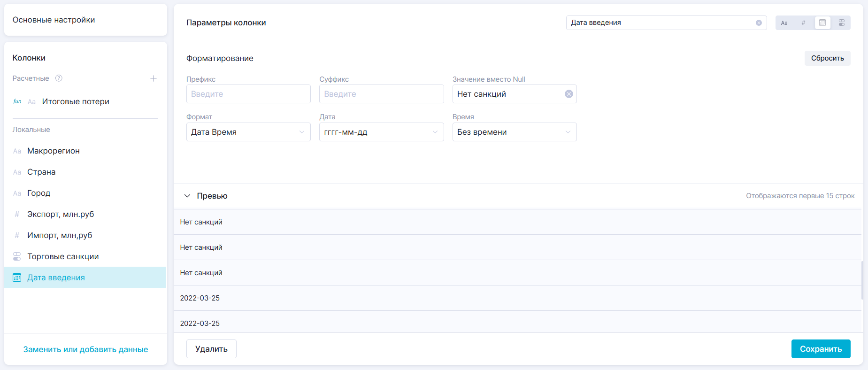868x370 pixels.
Task: Switch column type to boolean toggle
Action: (x=841, y=23)
